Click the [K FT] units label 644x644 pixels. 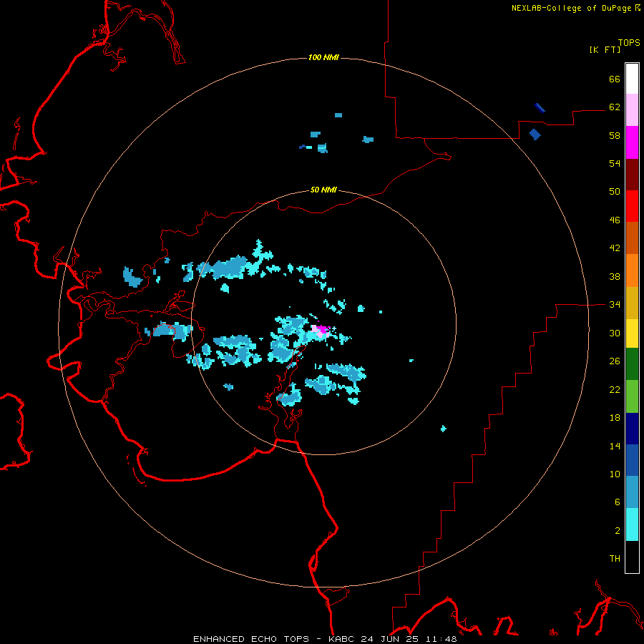pyautogui.click(x=605, y=49)
